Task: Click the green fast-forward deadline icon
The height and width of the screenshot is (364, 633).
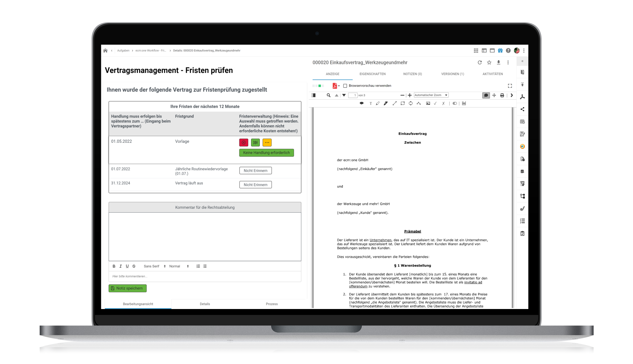Action: [x=255, y=142]
